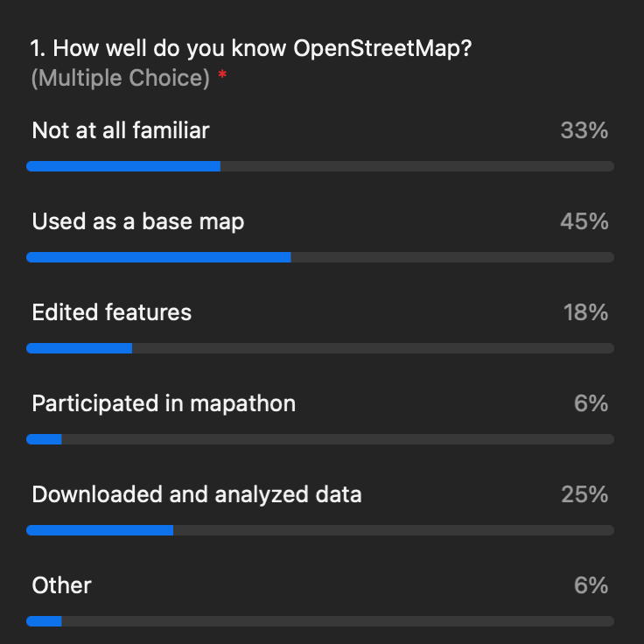Click the 18% result value
The image size is (644, 644).
point(585,312)
